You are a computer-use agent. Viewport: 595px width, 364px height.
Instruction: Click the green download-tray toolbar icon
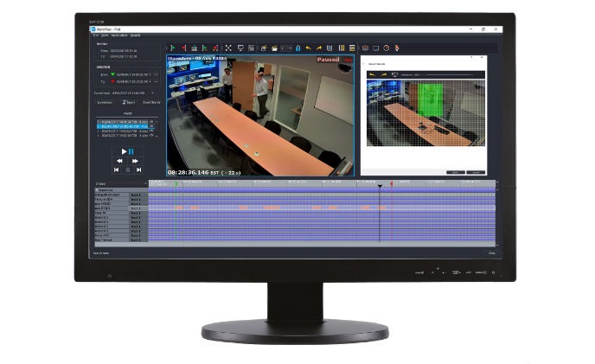pos(194,48)
